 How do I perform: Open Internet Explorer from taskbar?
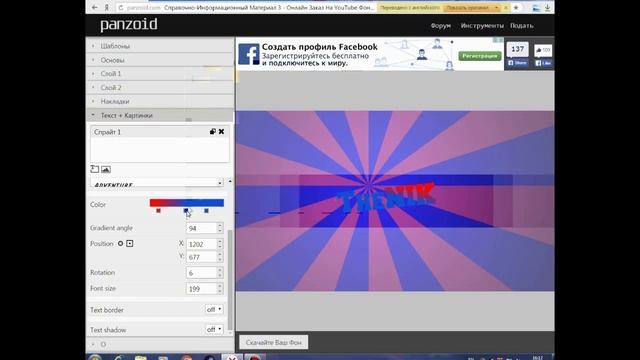(119, 358)
